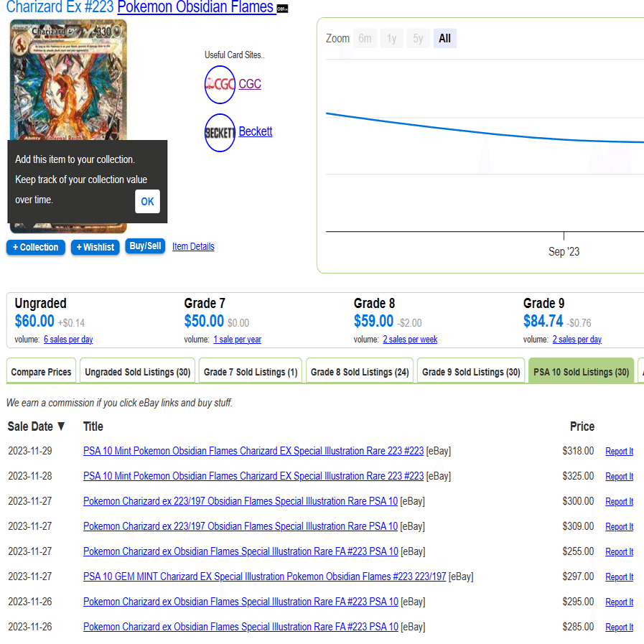Set chart zoom to 6m
Image resolution: width=644 pixels, height=644 pixels.
click(x=365, y=38)
